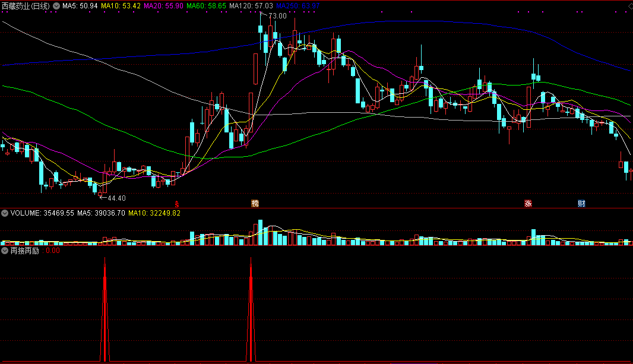Select the MA20: 55.90 label
633x364 pixels.
[x=163, y=6]
